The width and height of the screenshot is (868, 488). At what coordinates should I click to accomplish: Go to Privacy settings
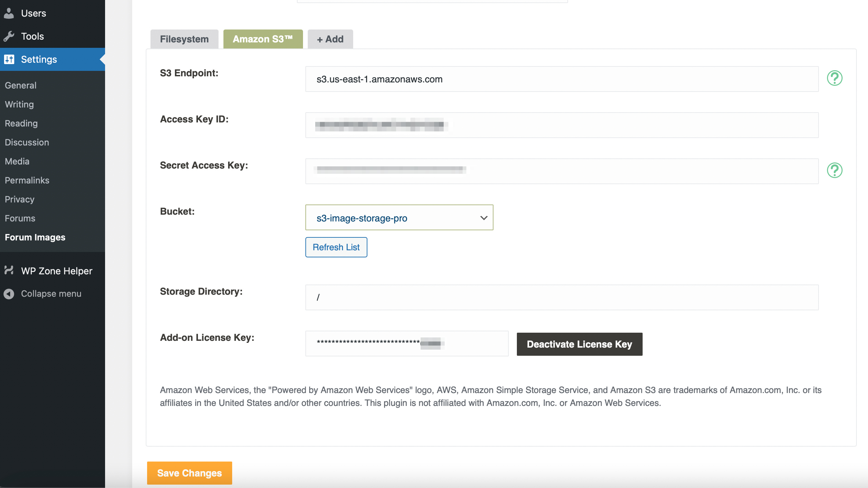[20, 199]
